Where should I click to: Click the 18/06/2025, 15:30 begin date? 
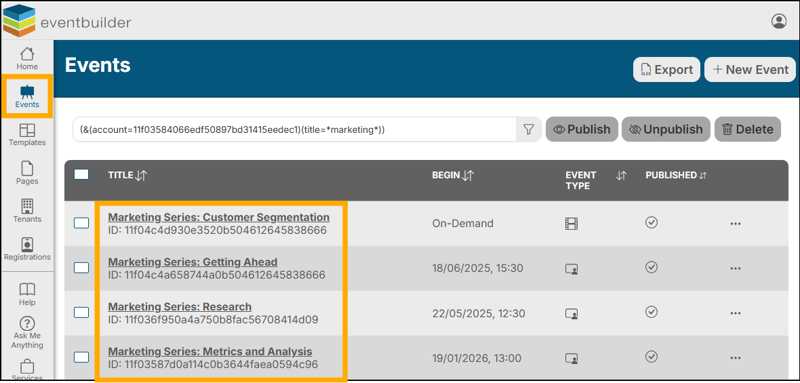click(x=478, y=268)
